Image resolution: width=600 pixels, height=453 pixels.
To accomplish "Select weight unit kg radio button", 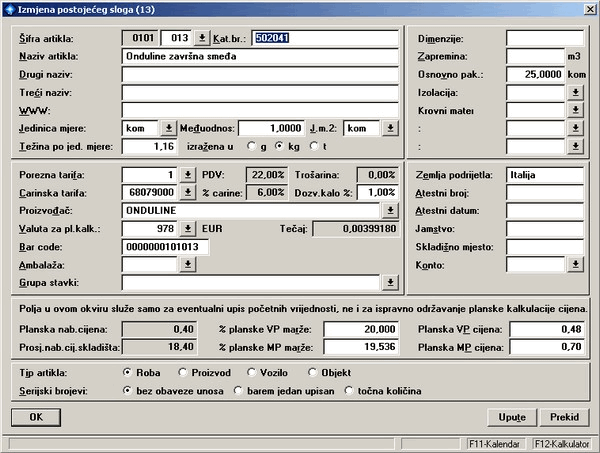I will pos(279,146).
